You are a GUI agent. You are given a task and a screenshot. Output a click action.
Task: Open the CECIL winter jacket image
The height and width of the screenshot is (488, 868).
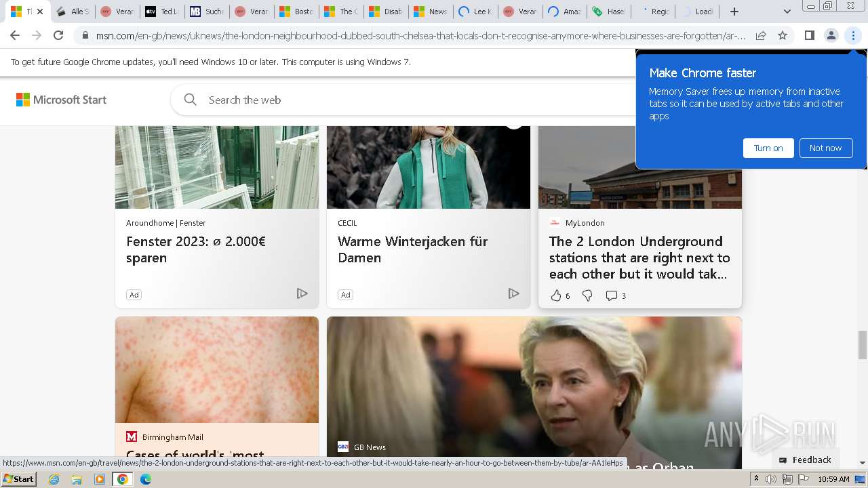click(x=429, y=167)
